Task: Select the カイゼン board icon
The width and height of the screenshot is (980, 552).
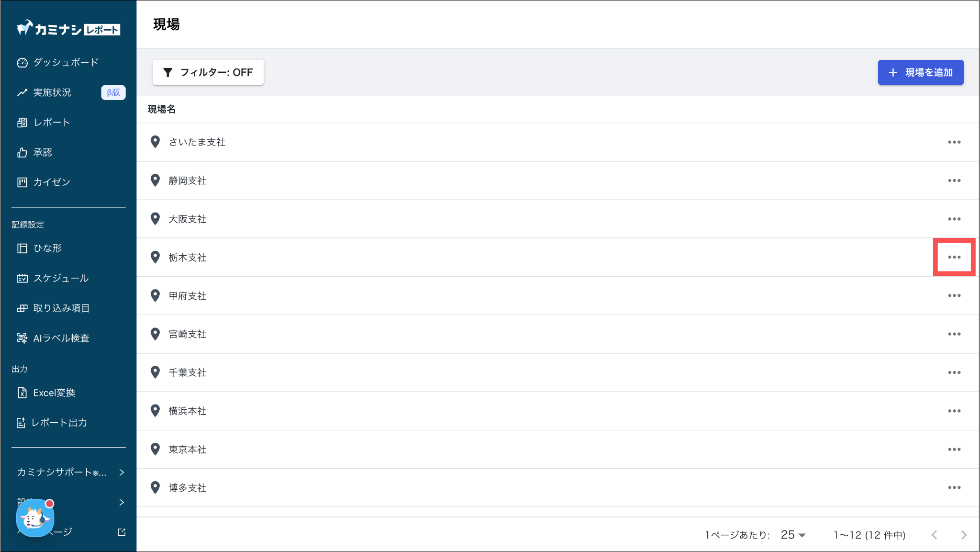Action: point(22,182)
